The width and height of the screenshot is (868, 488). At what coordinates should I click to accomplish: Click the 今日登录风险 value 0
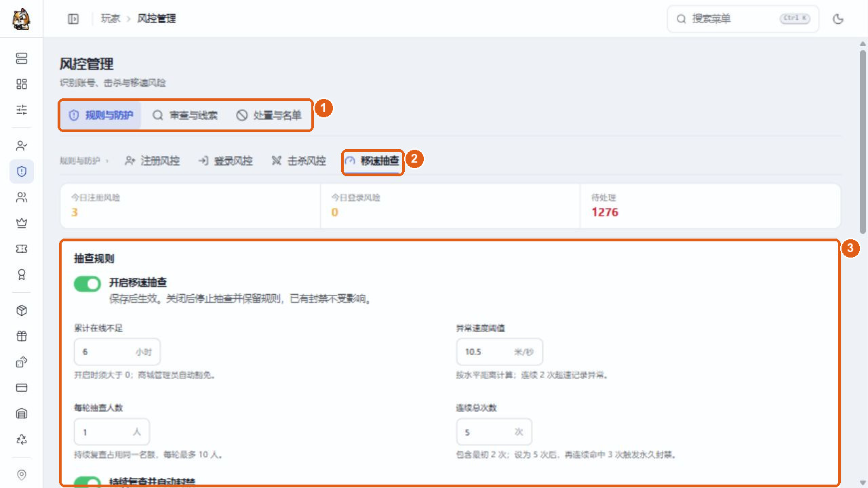pyautogui.click(x=334, y=212)
